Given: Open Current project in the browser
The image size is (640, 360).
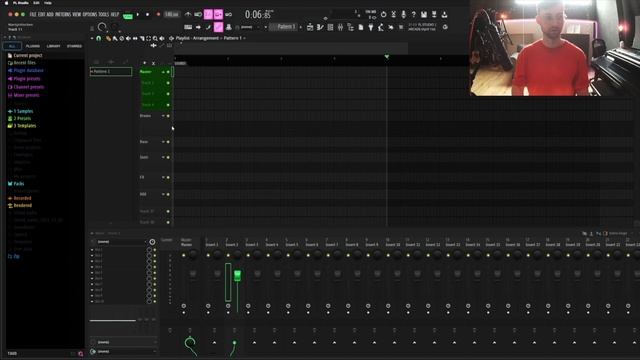Looking at the screenshot, I should (x=25, y=55).
